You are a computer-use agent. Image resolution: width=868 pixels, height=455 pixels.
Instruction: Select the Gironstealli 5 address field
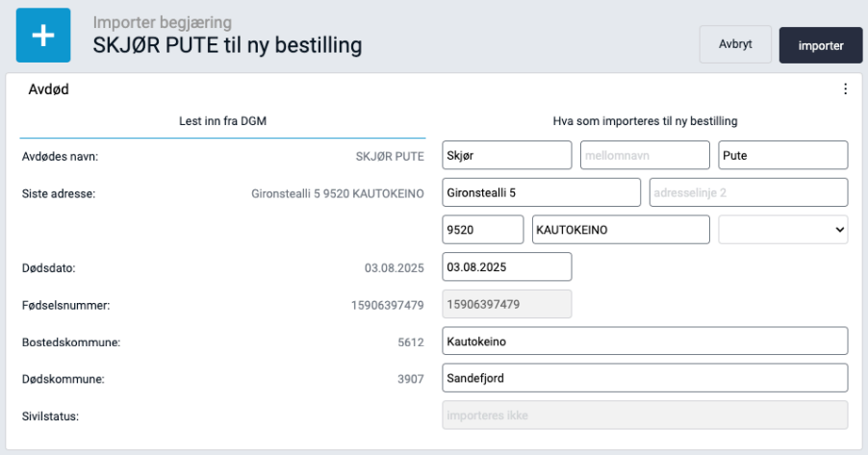(x=541, y=192)
